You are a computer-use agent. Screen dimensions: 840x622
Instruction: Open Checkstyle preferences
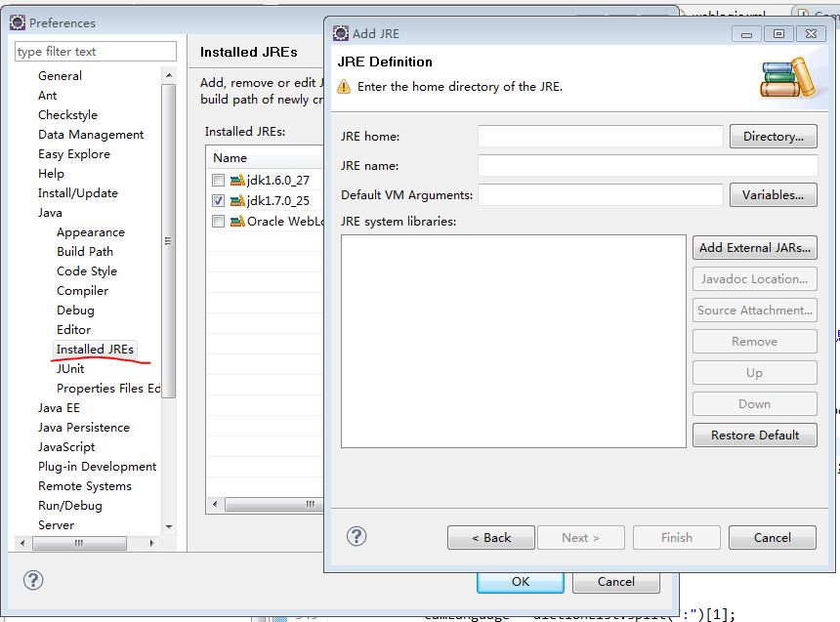[x=68, y=114]
